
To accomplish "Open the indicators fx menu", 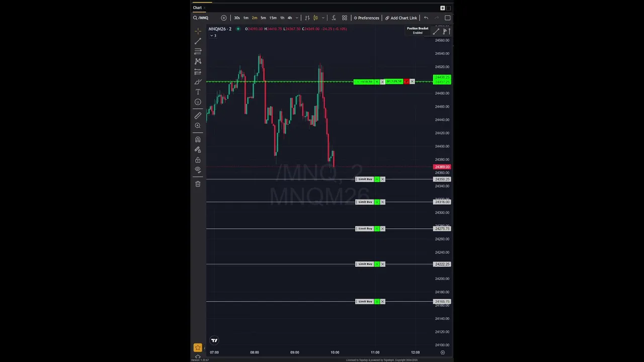I will [x=334, y=18].
